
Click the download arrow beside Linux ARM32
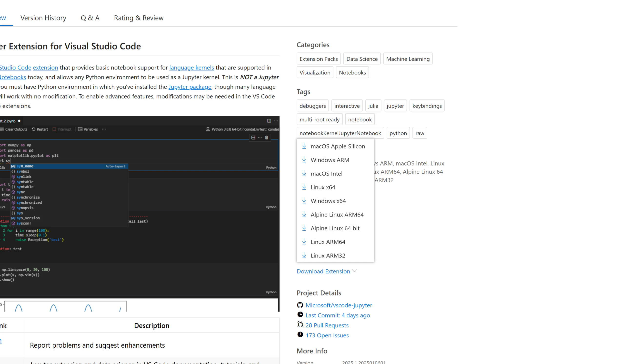point(304,255)
